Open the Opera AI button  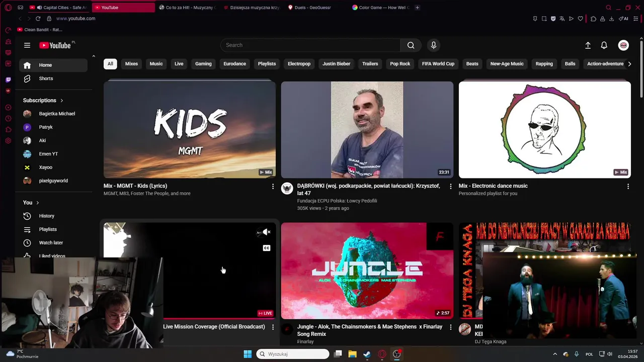pos(623,19)
